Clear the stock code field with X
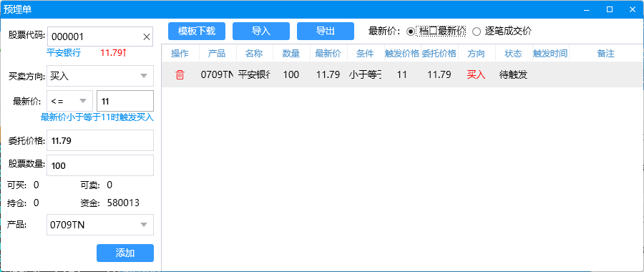644x272 pixels. (x=146, y=37)
